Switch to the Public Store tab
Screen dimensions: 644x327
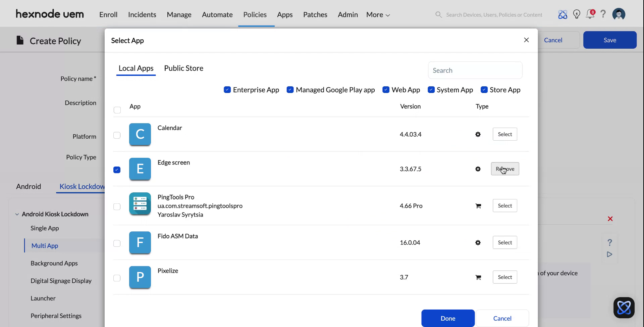(x=183, y=68)
